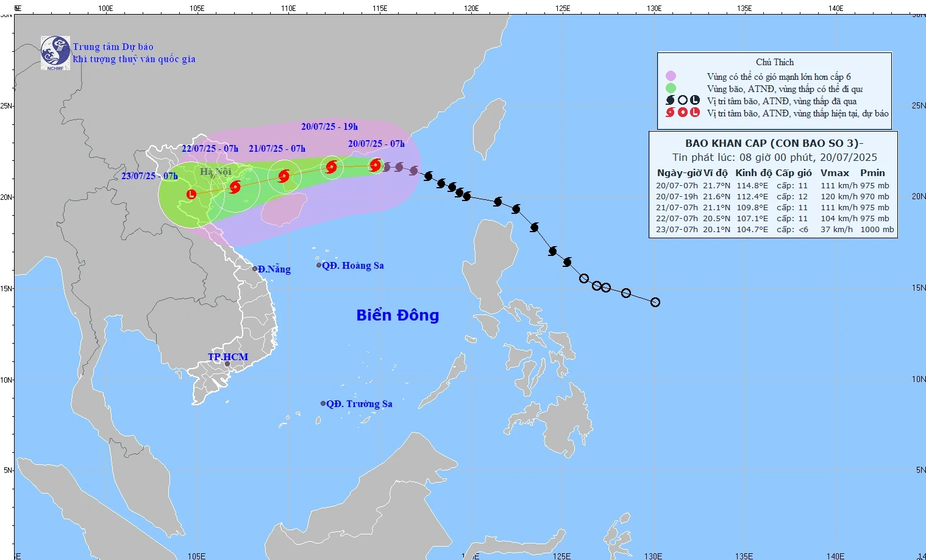Image resolution: width=926 pixels, height=560 pixels.
Task: Click the TP.HCM city label
Action: pyautogui.click(x=228, y=357)
